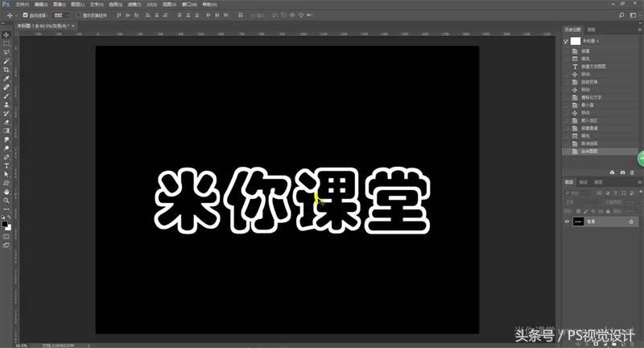Open the 编辑(E) menu
644x348 pixels.
pyautogui.click(x=41, y=5)
